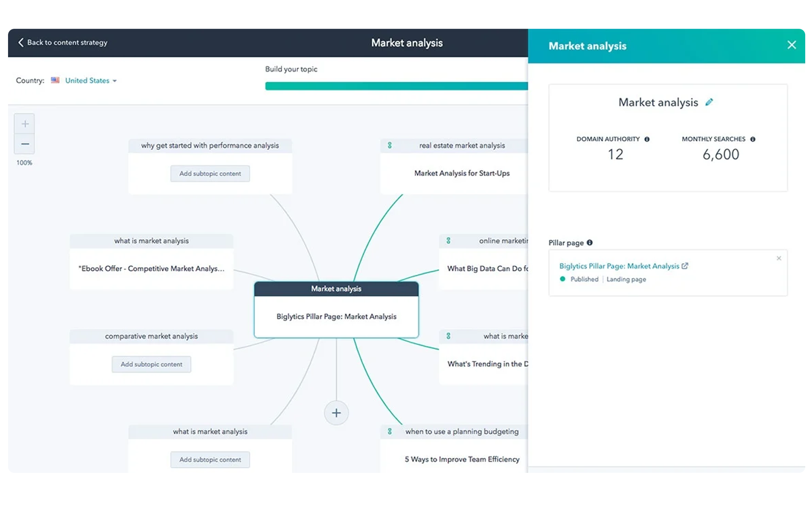Image resolution: width=812 pixels, height=508 pixels.
Task: Open What Big Data Can Do content
Action: click(x=488, y=268)
